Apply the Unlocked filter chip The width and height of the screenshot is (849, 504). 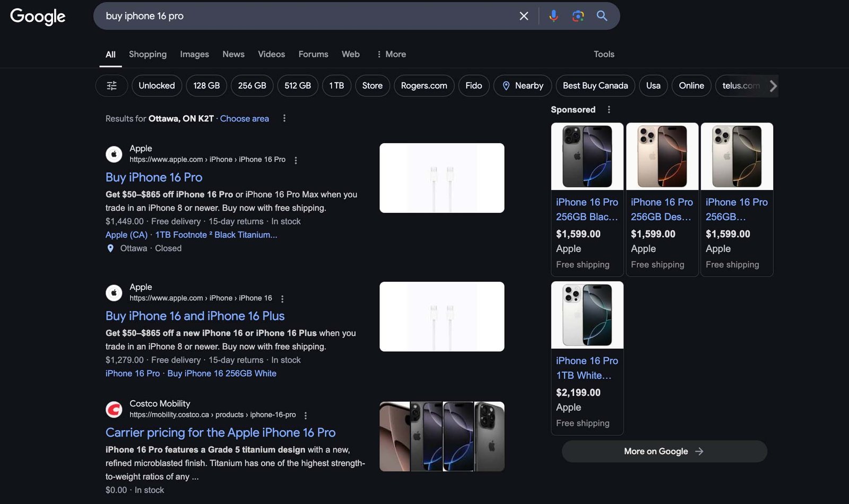pyautogui.click(x=157, y=85)
